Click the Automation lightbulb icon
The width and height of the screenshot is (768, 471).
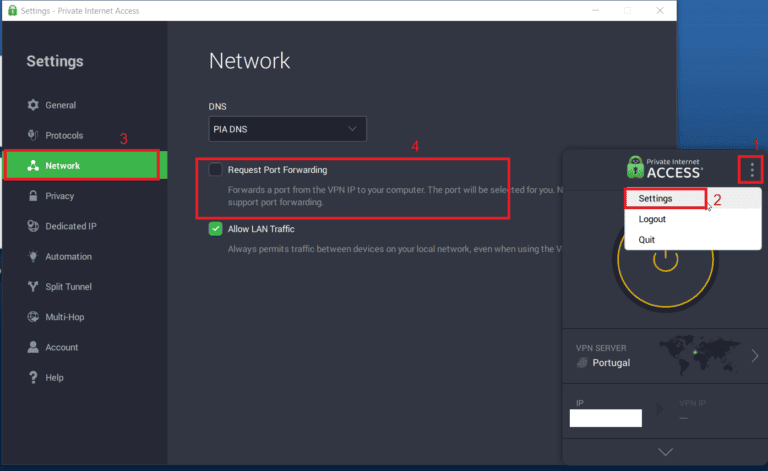(x=33, y=257)
